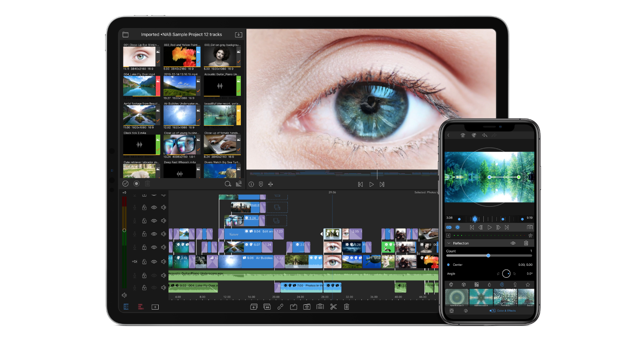Viewport: 644px width, 337px height.
Task: Tap the record voiceover circle icon below library
Action: tap(137, 184)
